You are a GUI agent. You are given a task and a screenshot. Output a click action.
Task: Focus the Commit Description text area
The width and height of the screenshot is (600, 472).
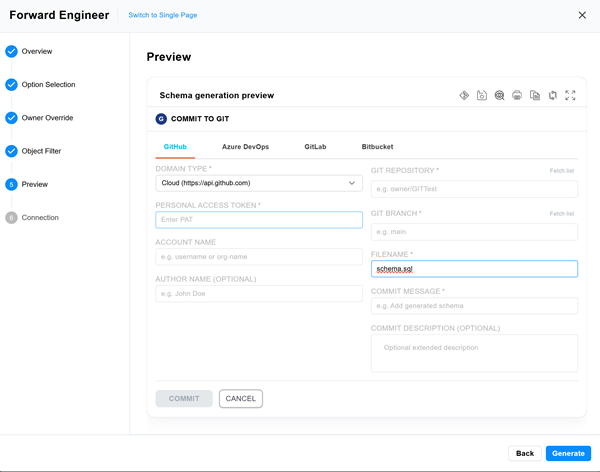click(474, 353)
